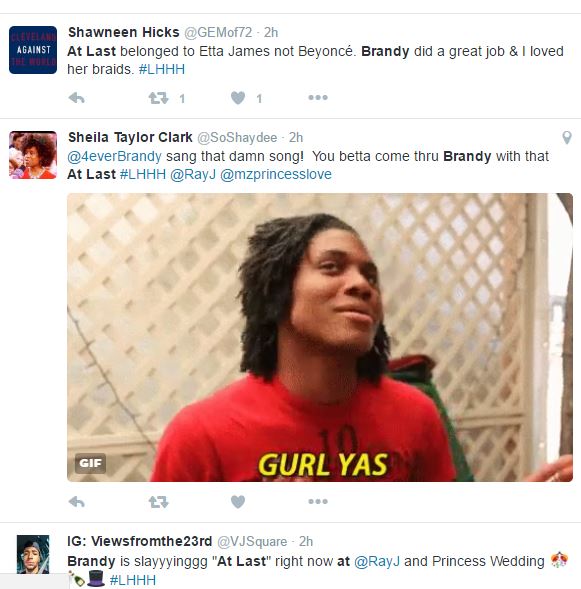Viewport: 581px width, 589px height.
Task: Like Shawneen Hicks' tweet
Action: pos(238,98)
